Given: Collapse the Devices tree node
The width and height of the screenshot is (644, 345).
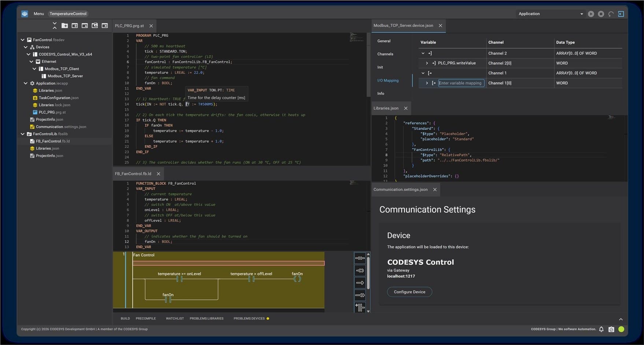Looking at the screenshot, I should click(x=26, y=47).
